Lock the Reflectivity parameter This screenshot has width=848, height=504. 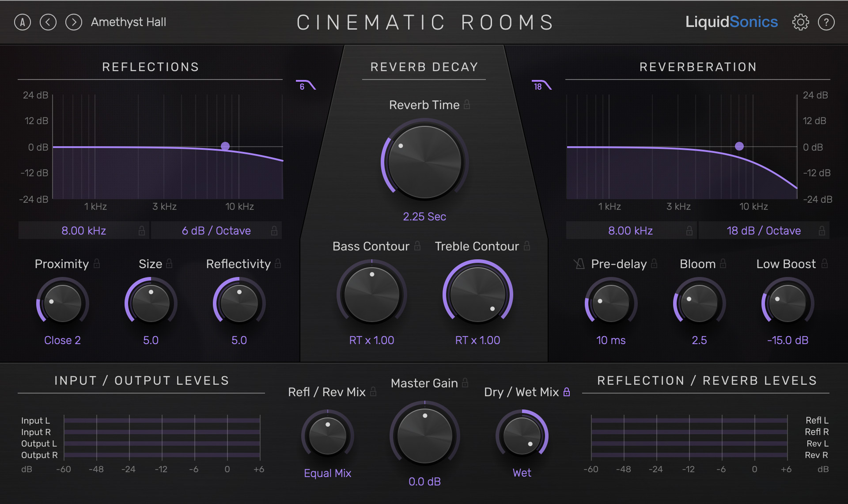[278, 264]
